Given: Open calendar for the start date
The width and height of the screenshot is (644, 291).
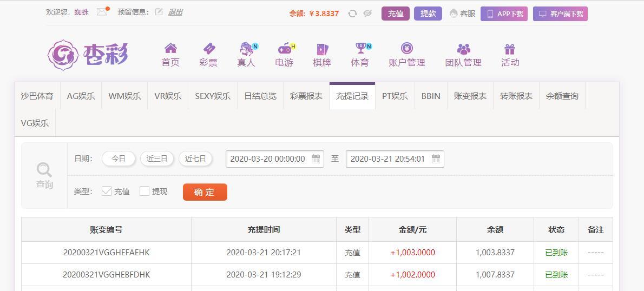Looking at the screenshot, I should click(x=316, y=159).
